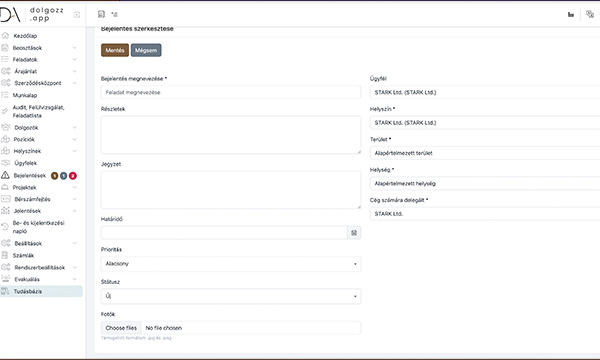Open the Határidő calendar picker icon

[x=354, y=233]
